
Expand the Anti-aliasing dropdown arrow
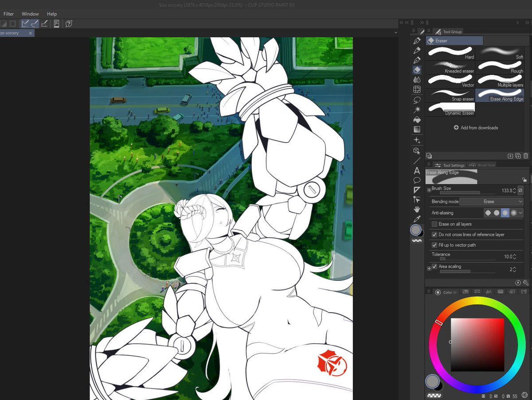(520, 213)
